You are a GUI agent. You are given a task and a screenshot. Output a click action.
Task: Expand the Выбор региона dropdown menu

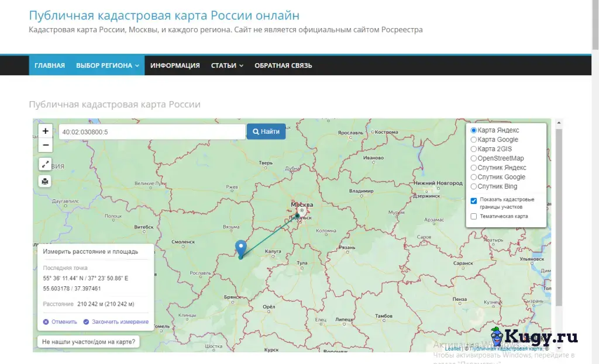click(x=108, y=65)
